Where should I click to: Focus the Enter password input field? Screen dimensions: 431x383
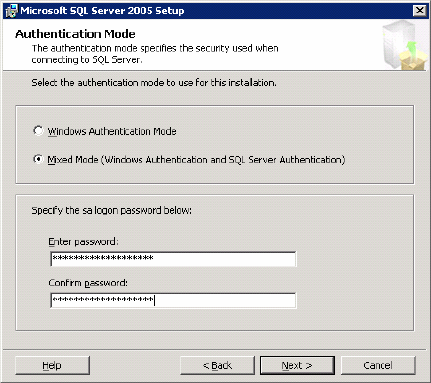pos(173,259)
